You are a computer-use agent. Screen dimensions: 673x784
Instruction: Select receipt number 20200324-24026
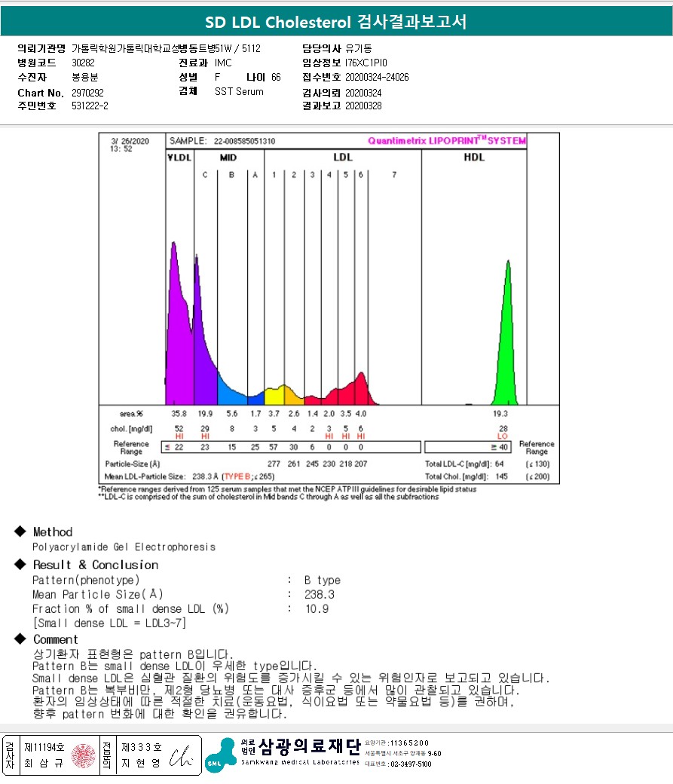tap(377, 77)
